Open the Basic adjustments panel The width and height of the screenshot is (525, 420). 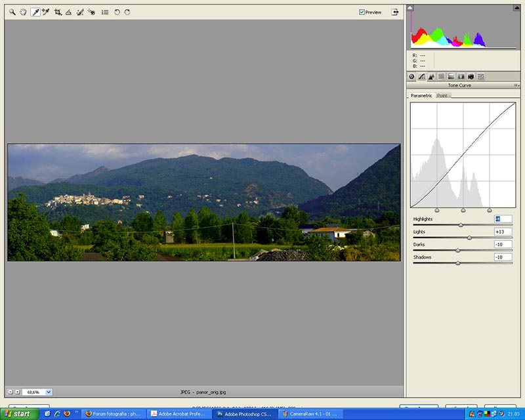[411, 77]
